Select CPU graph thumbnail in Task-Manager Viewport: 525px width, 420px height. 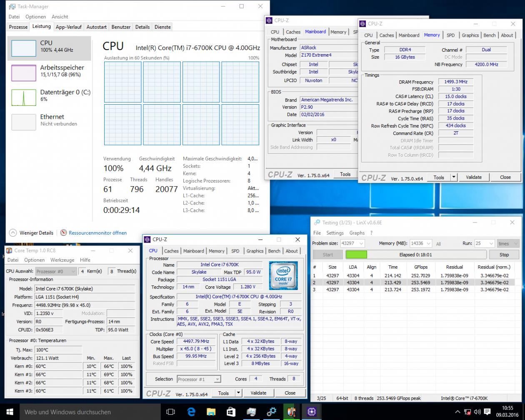24,48
